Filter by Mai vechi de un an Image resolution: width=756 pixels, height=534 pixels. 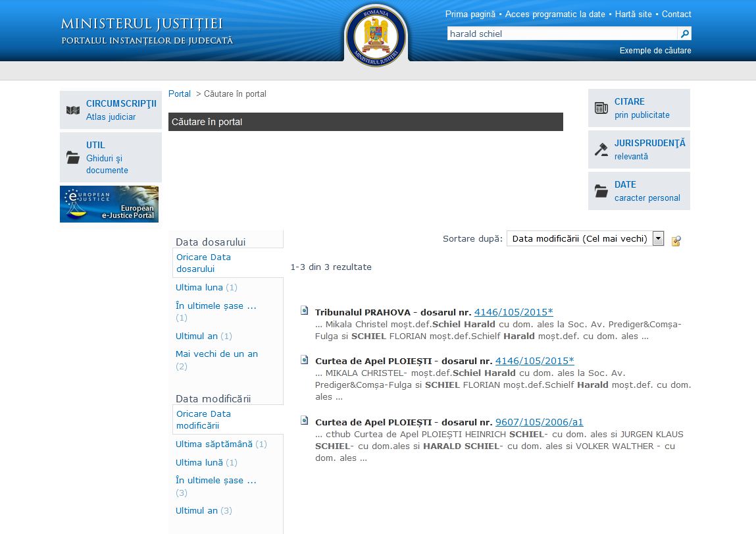coord(216,354)
